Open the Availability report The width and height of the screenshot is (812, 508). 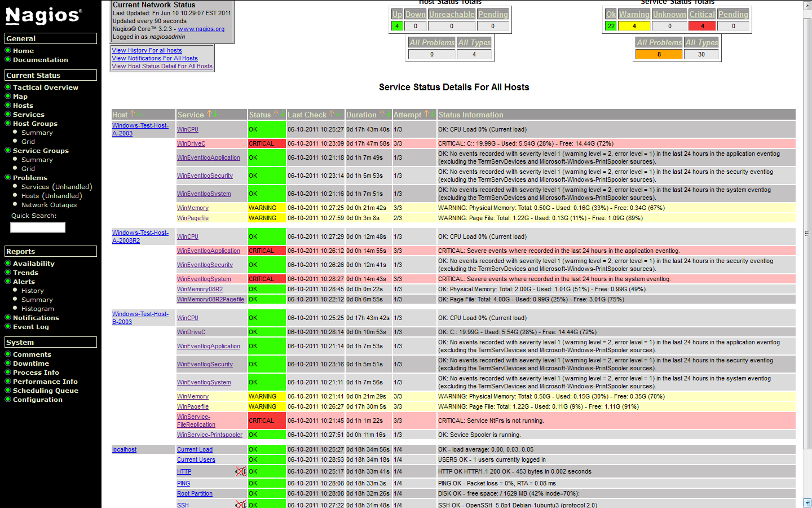pyautogui.click(x=34, y=263)
